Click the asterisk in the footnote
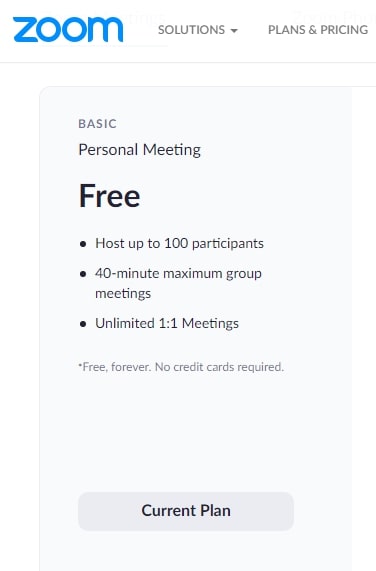Viewport: 376px width, 571px height. point(80,364)
